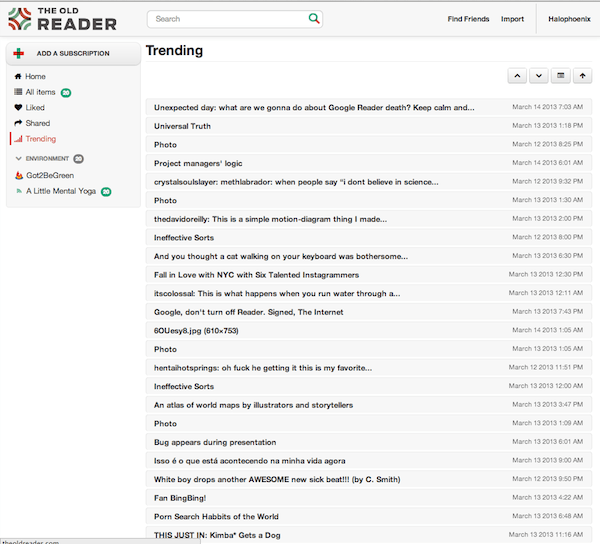Viewport: 600px width, 544px height.
Task: Open Ineffective Sorts post dated March 12
Action: click(368, 238)
